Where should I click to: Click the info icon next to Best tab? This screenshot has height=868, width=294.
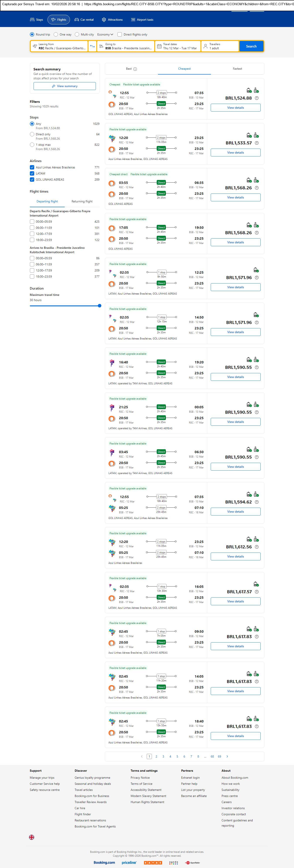[135, 69]
